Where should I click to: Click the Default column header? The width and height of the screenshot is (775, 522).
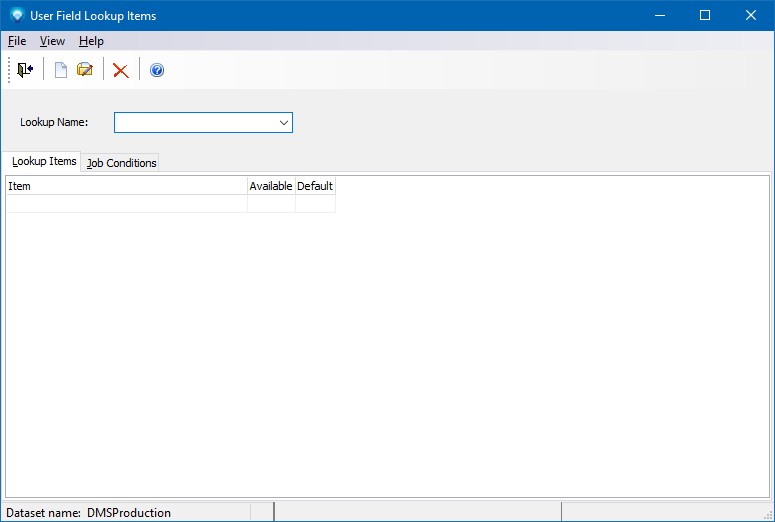(315, 186)
